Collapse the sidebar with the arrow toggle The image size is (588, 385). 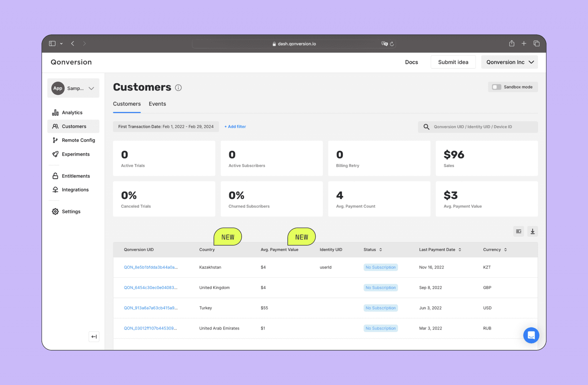pos(94,337)
